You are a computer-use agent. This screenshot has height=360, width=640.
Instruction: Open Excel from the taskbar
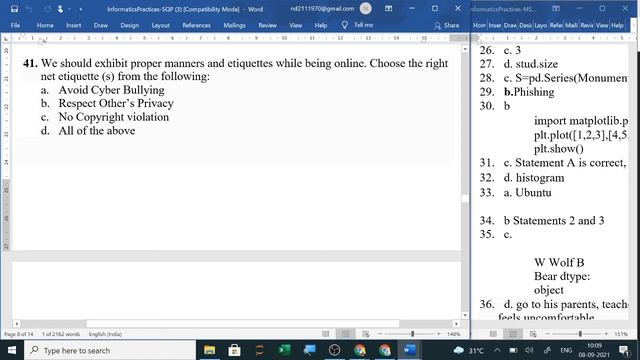284,350
